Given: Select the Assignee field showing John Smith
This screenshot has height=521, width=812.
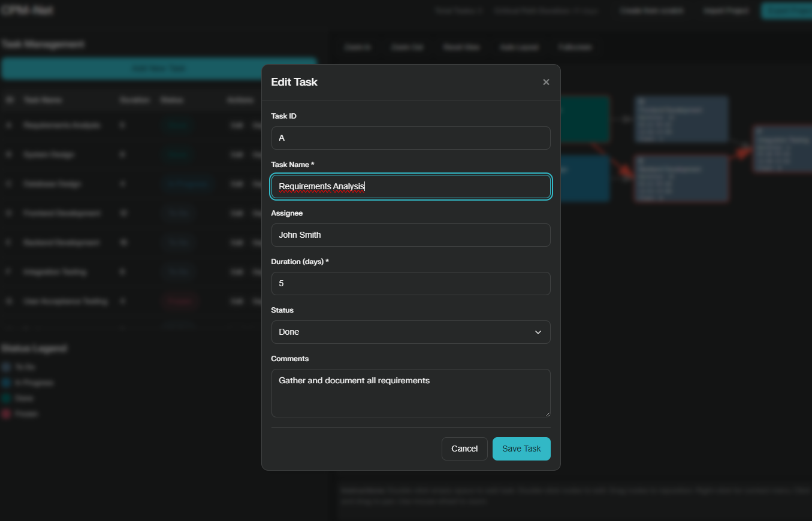Looking at the screenshot, I should [410, 235].
